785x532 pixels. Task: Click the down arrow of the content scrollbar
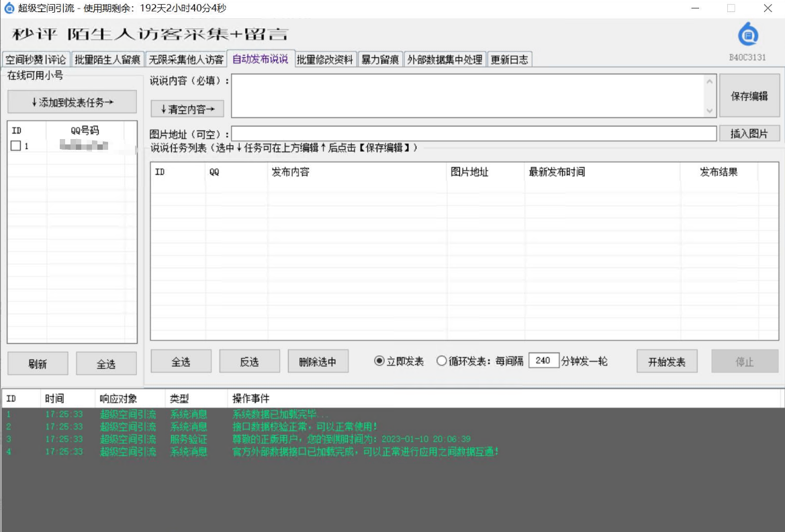[709, 111]
